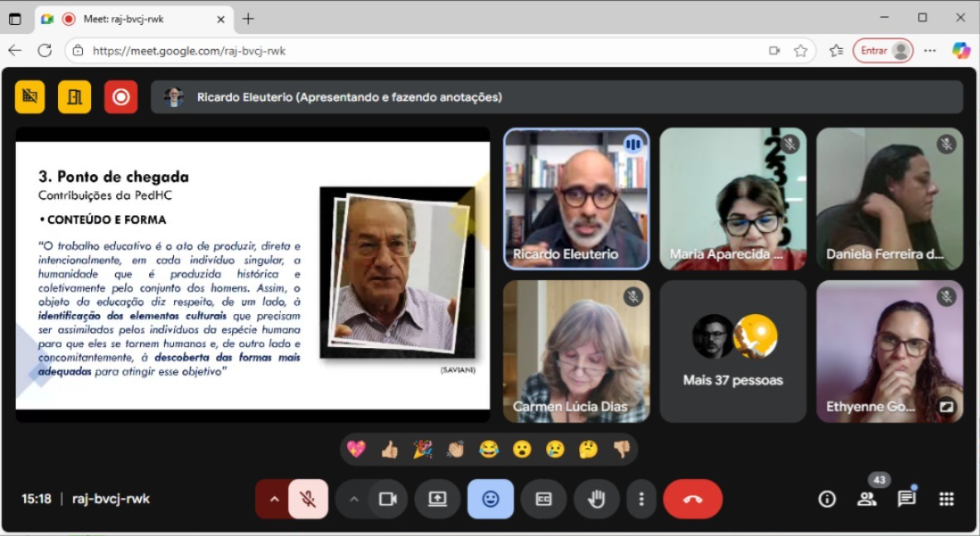Show the participants people list
The height and width of the screenshot is (536, 980).
[867, 499]
